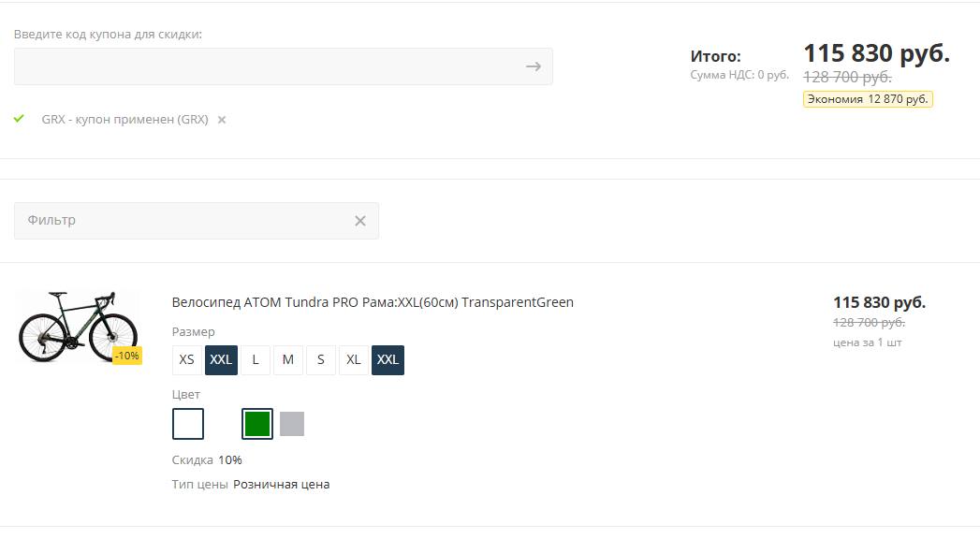980x539 pixels.
Task: Select size XS
Action: point(187,359)
